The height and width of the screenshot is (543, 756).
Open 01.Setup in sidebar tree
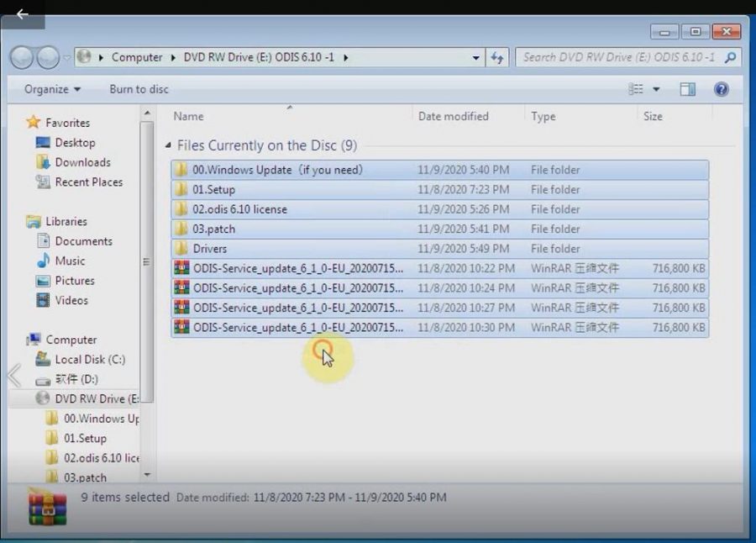click(85, 438)
